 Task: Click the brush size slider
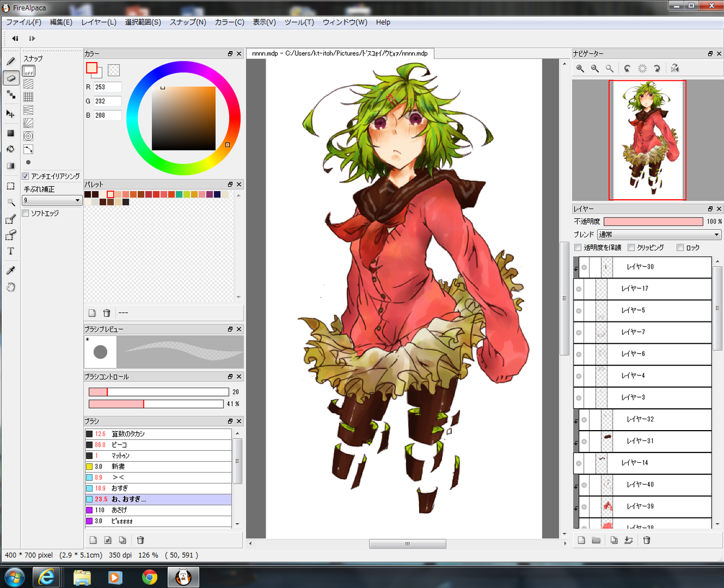coord(158,392)
